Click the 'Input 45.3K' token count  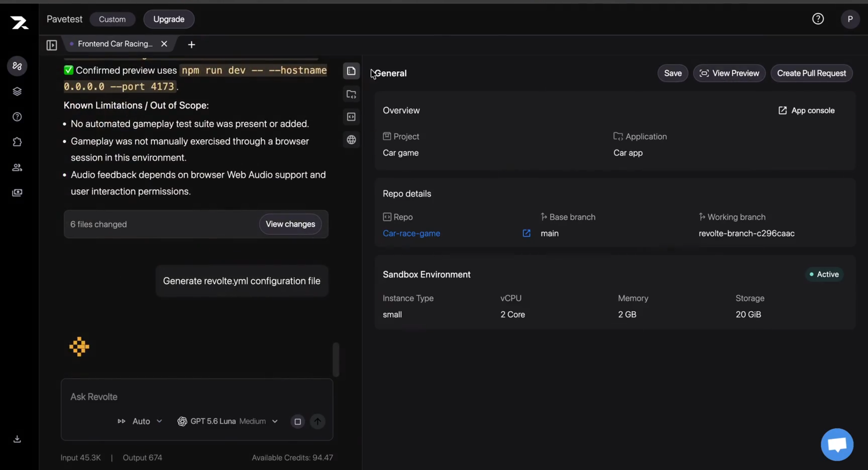[x=80, y=458]
